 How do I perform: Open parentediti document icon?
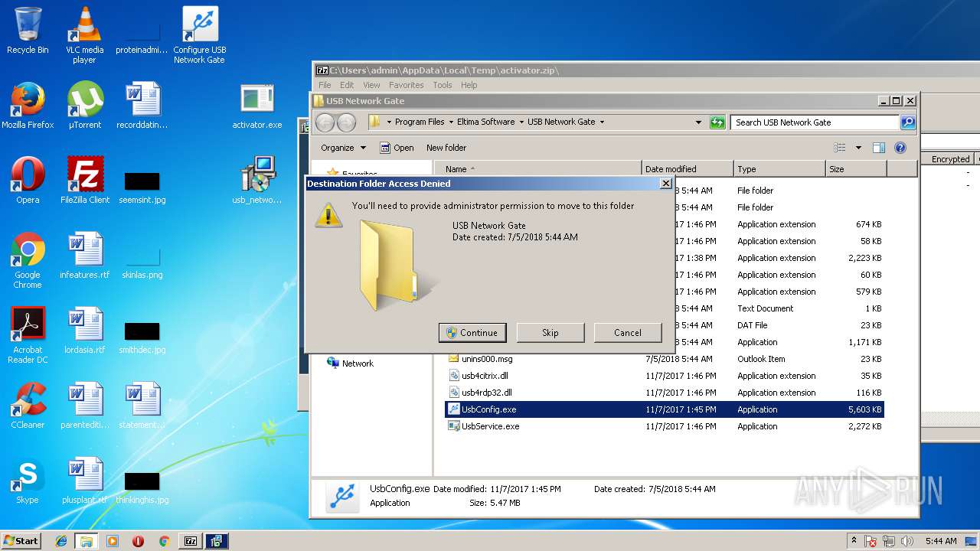coord(85,406)
